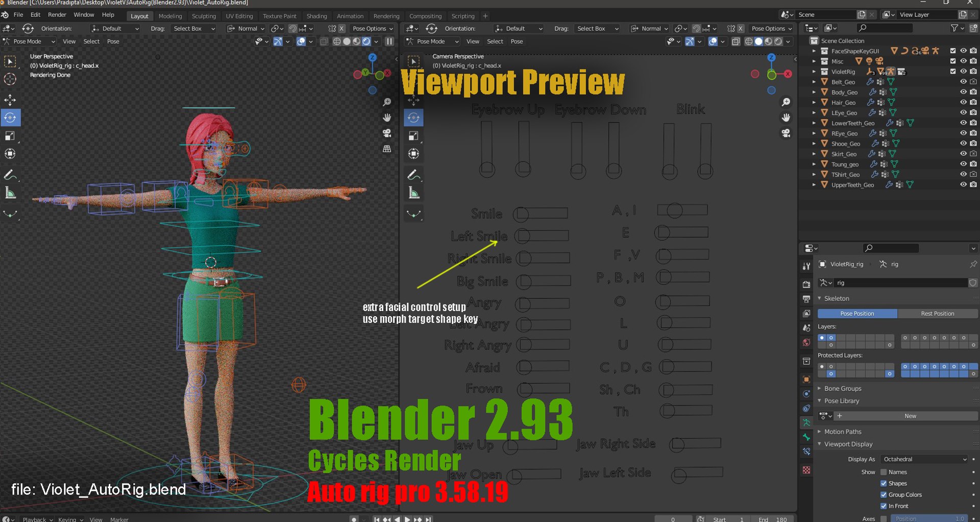Open the Playback menu in timeline
The image size is (980, 522).
point(37,519)
